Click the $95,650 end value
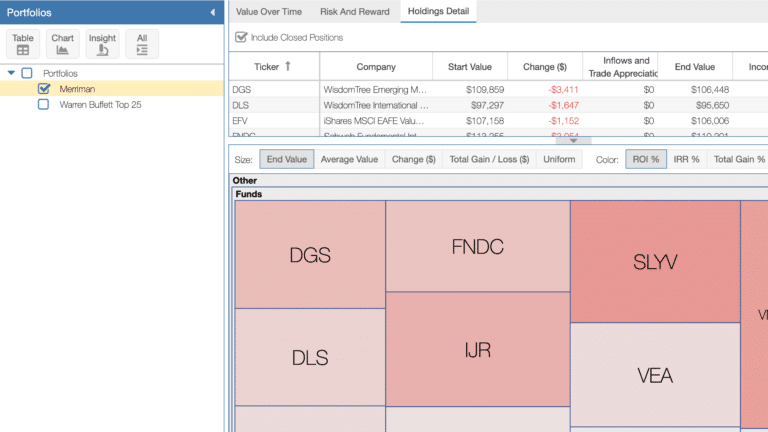Viewport: 768px width, 432px height. pos(712,105)
